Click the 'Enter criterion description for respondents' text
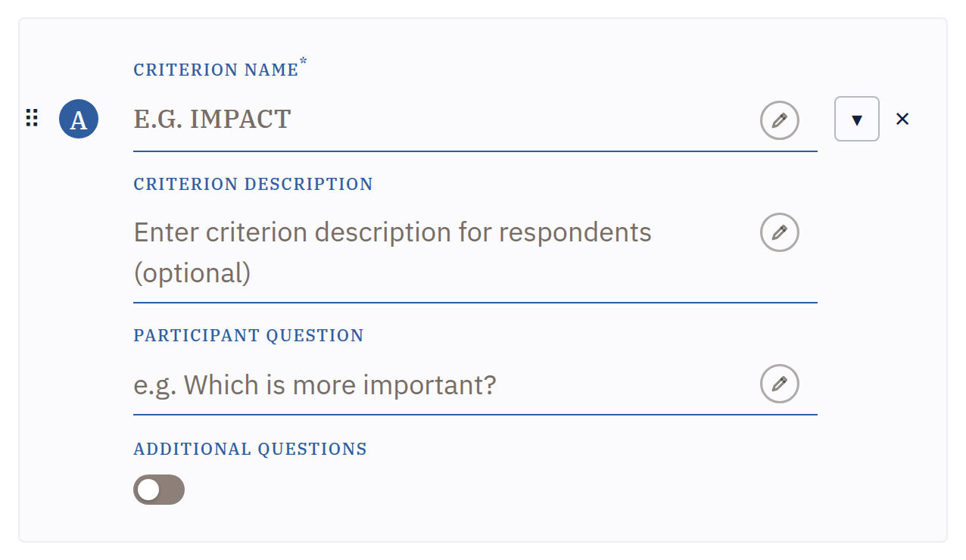The image size is (966, 560). 392,232
